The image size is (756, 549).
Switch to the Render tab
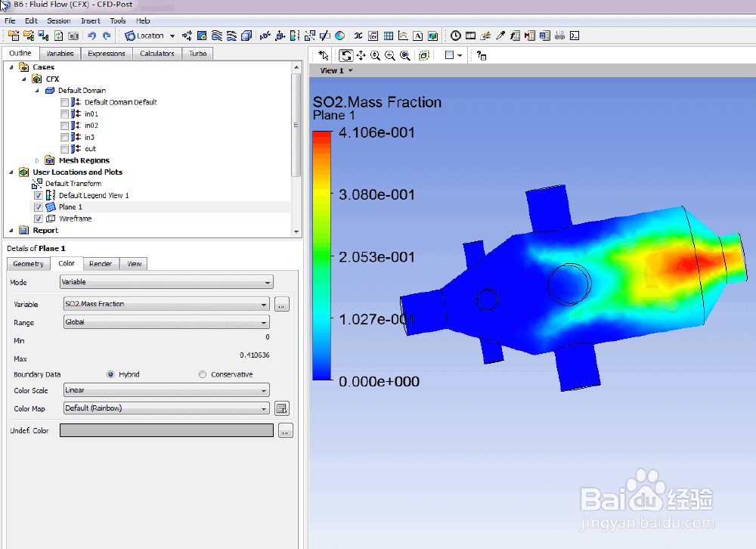tap(101, 264)
